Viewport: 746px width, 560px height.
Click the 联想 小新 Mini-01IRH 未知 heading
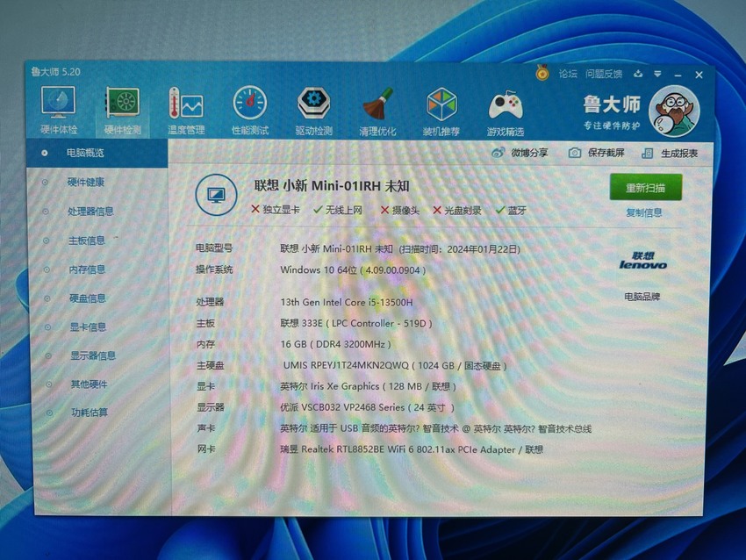(332, 185)
